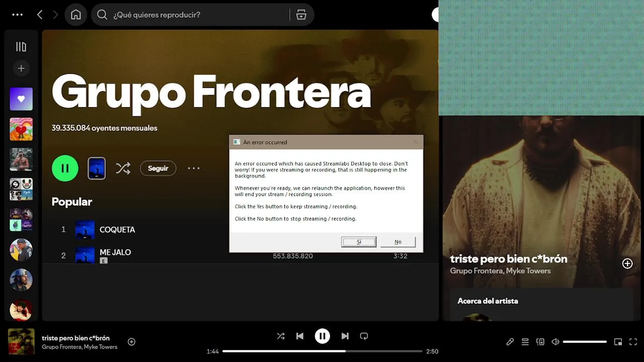This screenshot has width=644, height=362.
Task: Click the search field "¿Qué quieres reproducir?"
Action: click(x=191, y=15)
